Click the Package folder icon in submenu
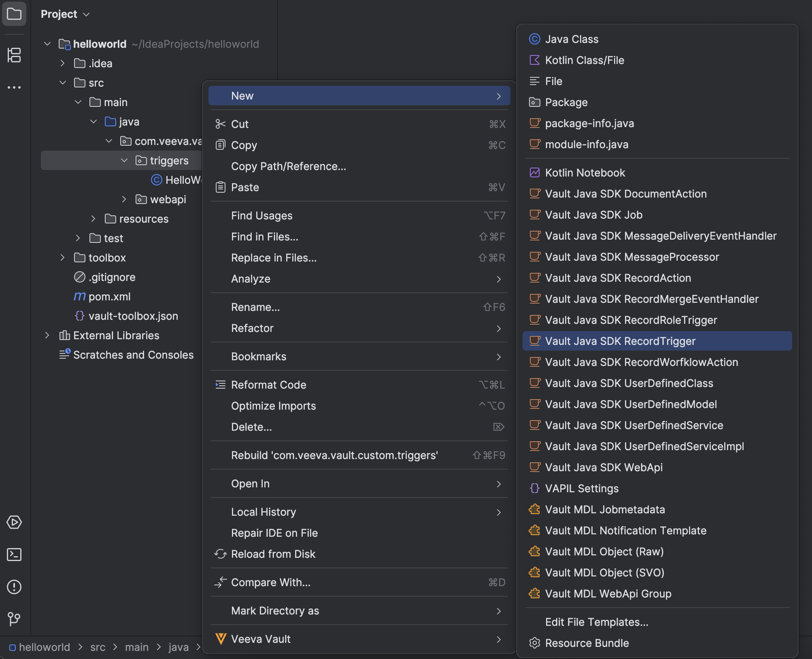The width and height of the screenshot is (812, 659). click(535, 102)
